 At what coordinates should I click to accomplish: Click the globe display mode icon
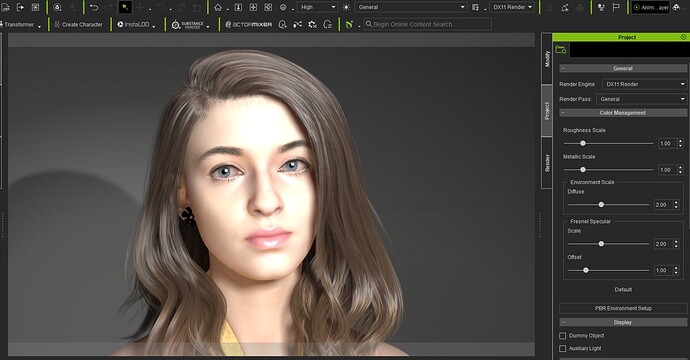click(283, 7)
